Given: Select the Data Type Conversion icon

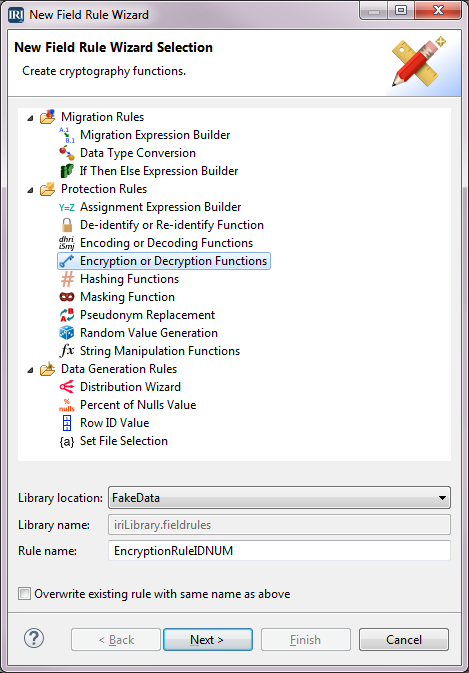Looking at the screenshot, I should click(x=67, y=153).
